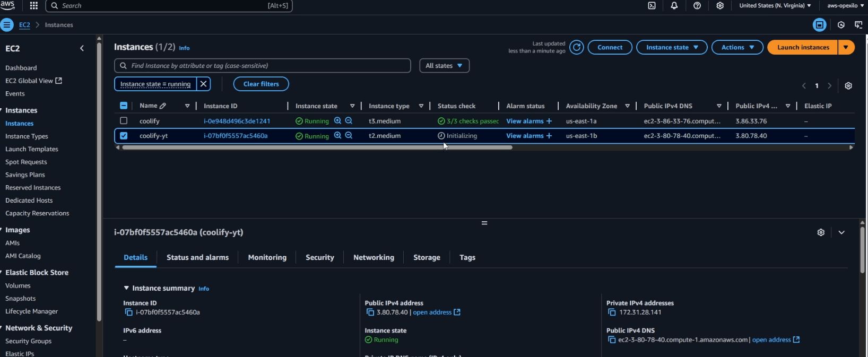The height and width of the screenshot is (357, 868).
Task: Open the All states dropdown
Action: tap(444, 66)
